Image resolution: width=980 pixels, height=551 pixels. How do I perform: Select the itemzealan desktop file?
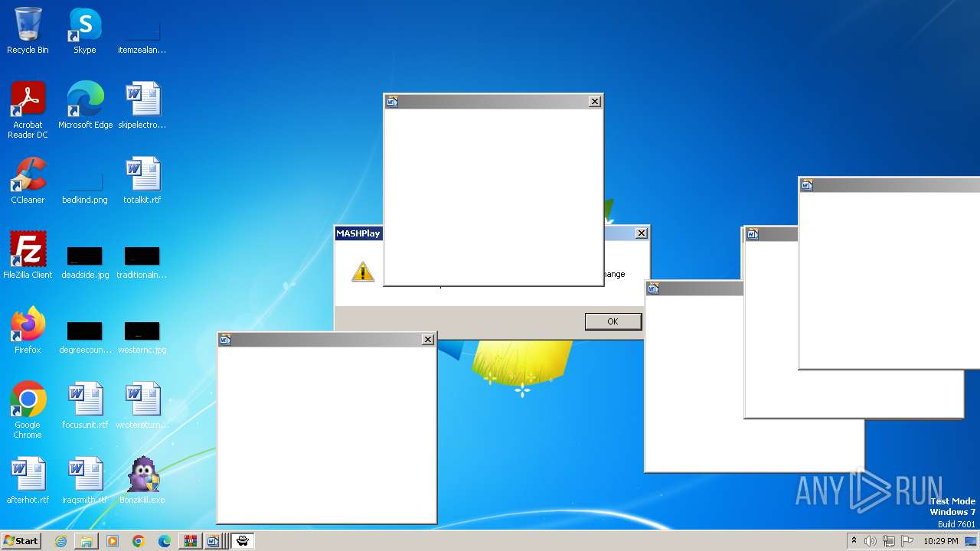point(142,31)
